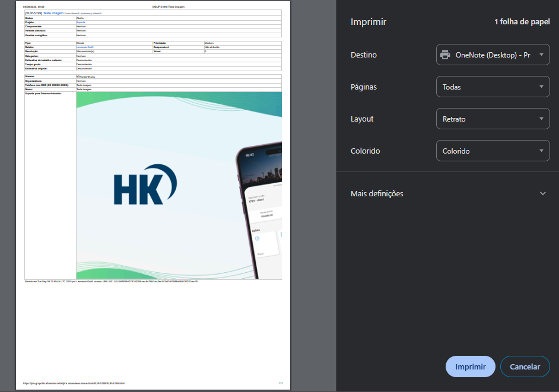Click the Cancelar button
This screenshot has height=392, width=559.
[525, 366]
